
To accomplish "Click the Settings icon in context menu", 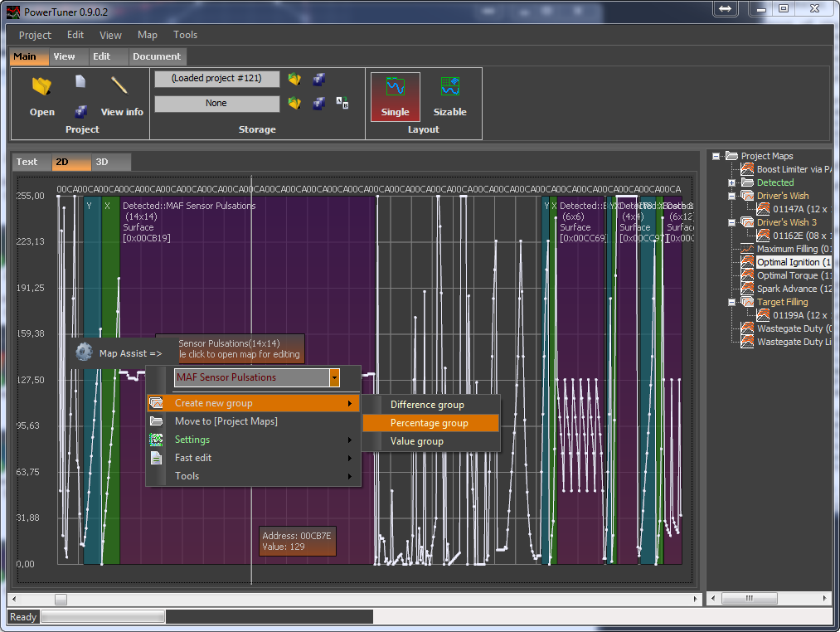I will pyautogui.click(x=156, y=440).
